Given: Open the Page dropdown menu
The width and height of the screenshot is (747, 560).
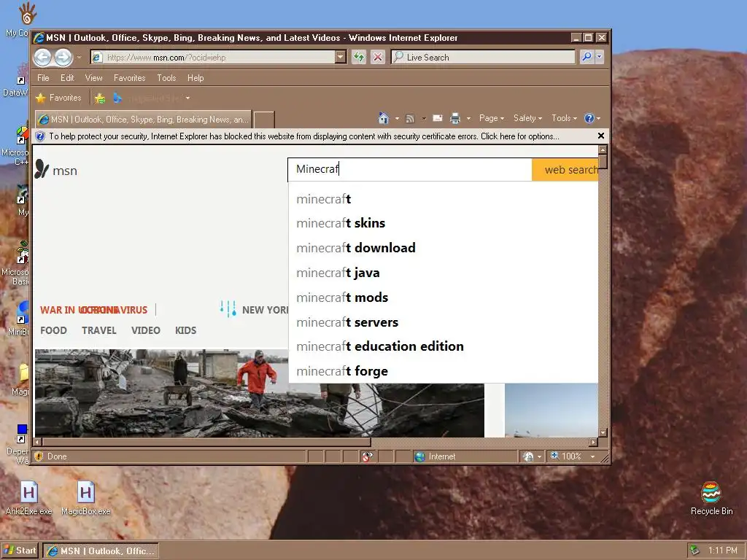Looking at the screenshot, I should (x=492, y=118).
